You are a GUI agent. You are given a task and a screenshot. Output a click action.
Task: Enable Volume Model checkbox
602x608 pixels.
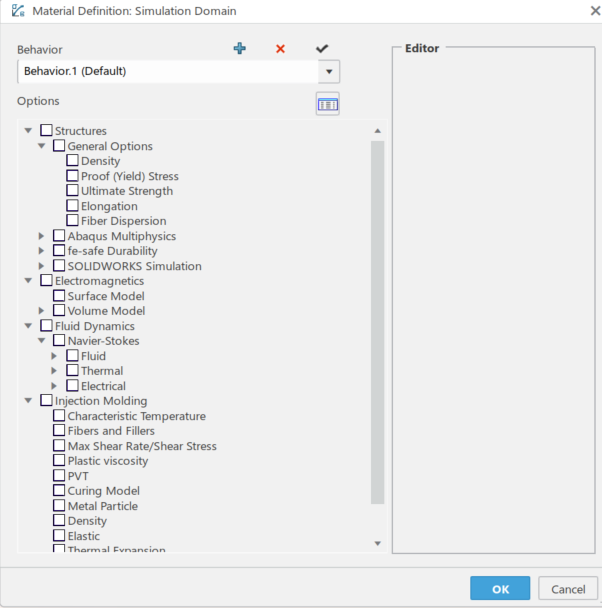[59, 310]
